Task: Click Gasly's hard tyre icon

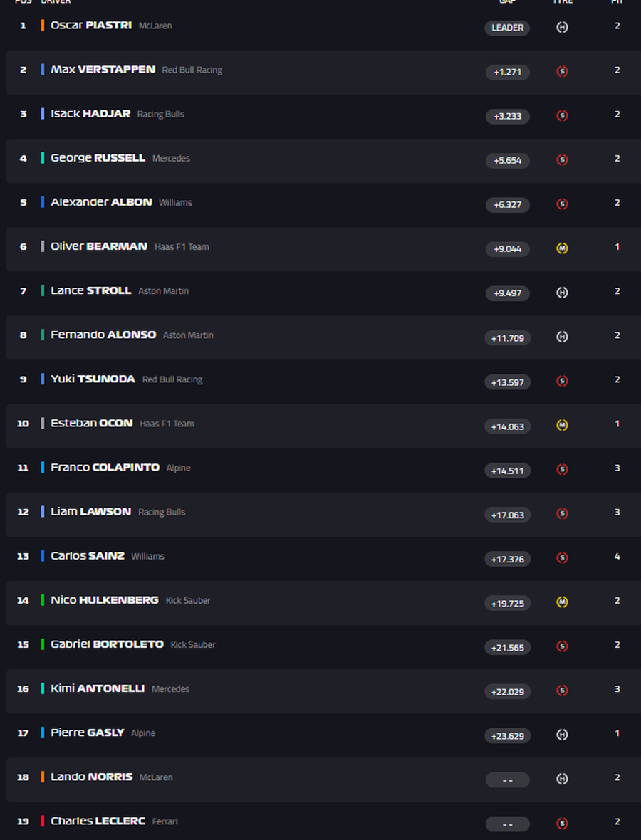Action: 562,735
